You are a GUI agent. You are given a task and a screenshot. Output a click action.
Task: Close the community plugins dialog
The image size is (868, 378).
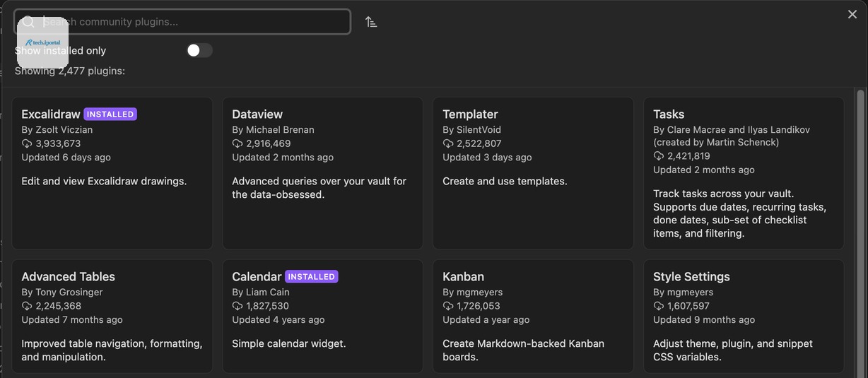click(x=852, y=14)
